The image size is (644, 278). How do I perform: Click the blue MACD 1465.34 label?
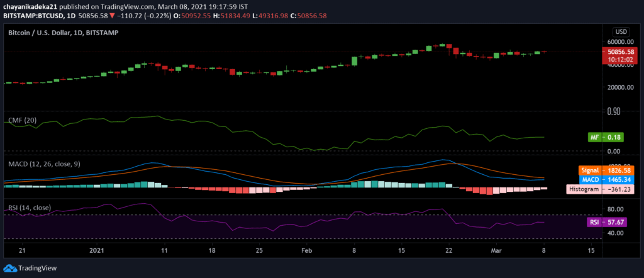pyautogui.click(x=606, y=179)
